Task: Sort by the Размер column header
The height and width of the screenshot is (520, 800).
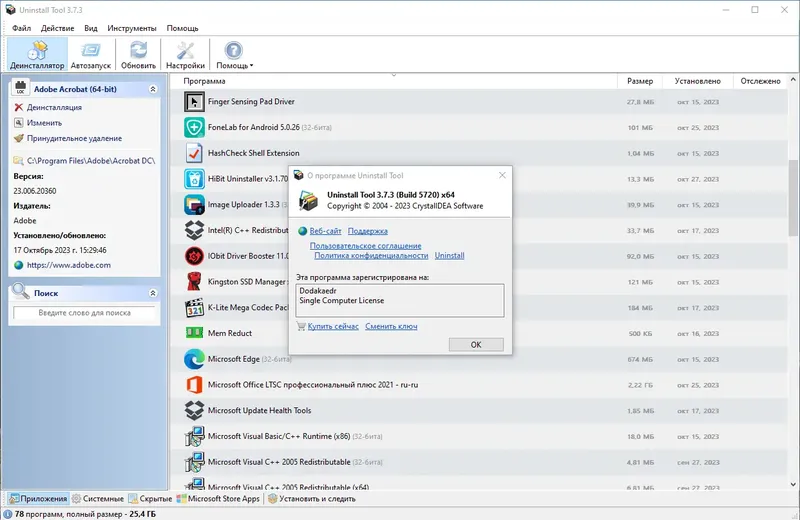Action: point(640,81)
